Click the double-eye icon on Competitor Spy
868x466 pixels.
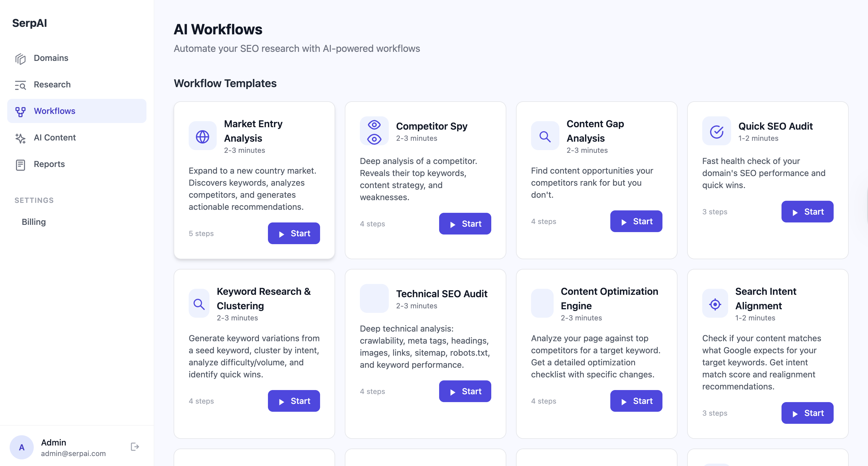point(374,131)
